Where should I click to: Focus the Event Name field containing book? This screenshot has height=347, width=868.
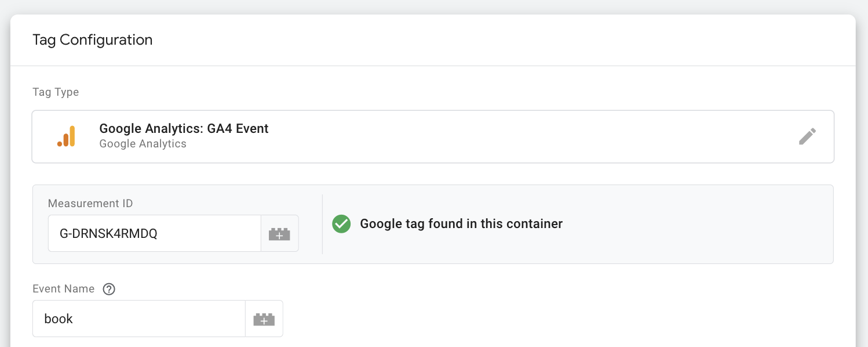(x=139, y=319)
